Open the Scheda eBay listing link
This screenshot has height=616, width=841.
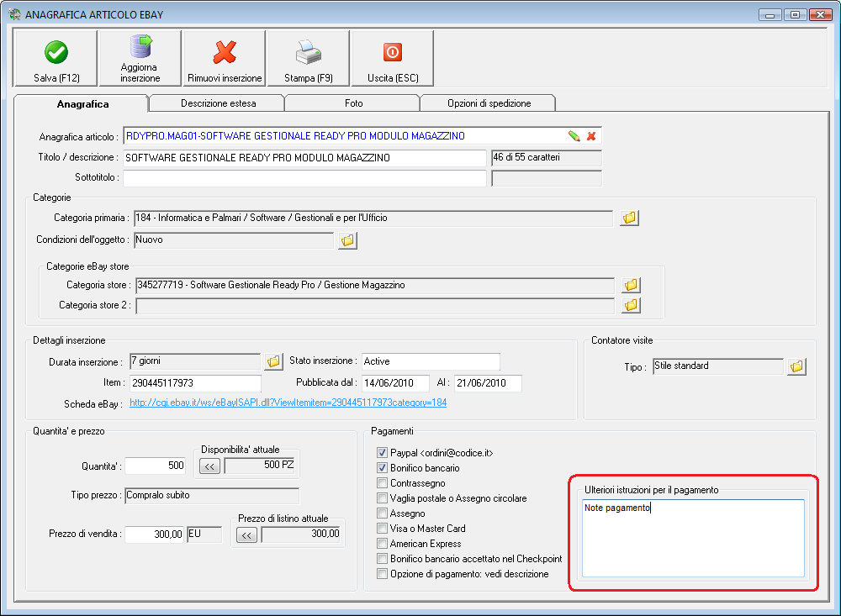[x=288, y=403]
